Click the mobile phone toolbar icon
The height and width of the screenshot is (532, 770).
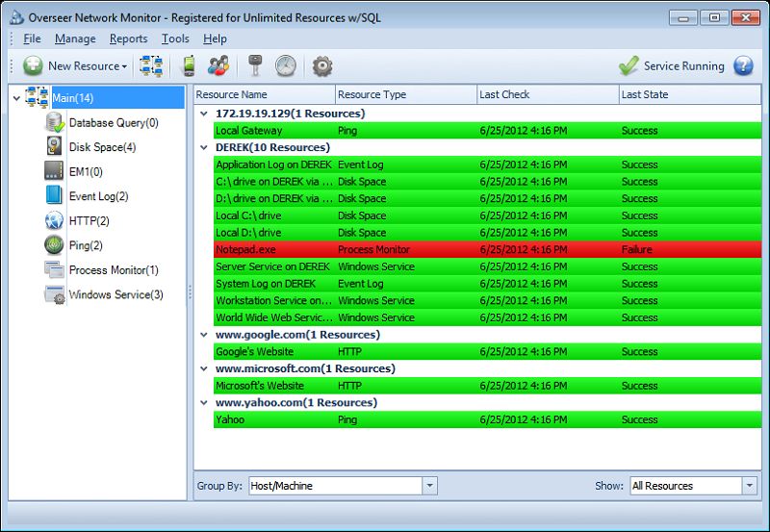click(189, 65)
